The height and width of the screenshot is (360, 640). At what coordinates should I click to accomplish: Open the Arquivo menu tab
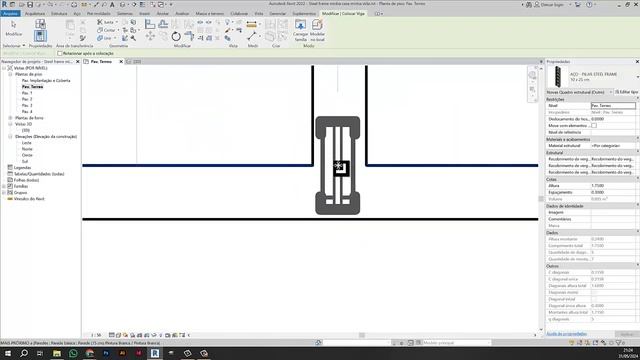click(10, 13)
